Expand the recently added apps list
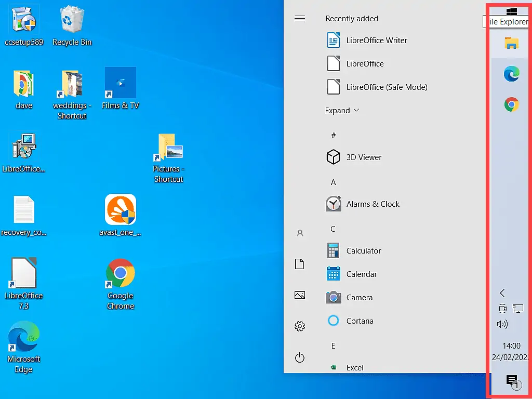The image size is (532, 399). pyautogui.click(x=342, y=110)
